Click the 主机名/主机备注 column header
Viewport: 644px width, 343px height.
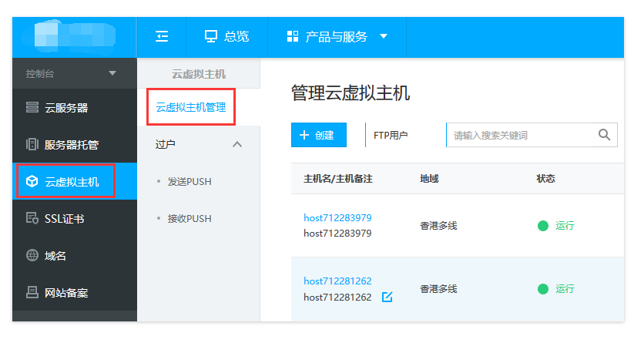tap(338, 179)
